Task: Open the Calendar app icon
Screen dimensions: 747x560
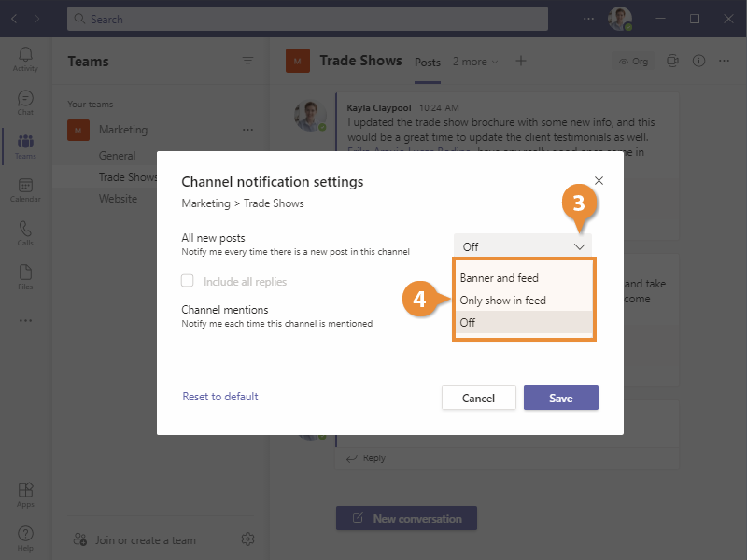Action: pos(25,190)
